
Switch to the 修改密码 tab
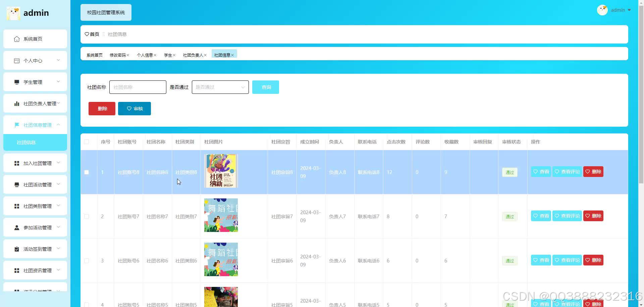point(118,55)
